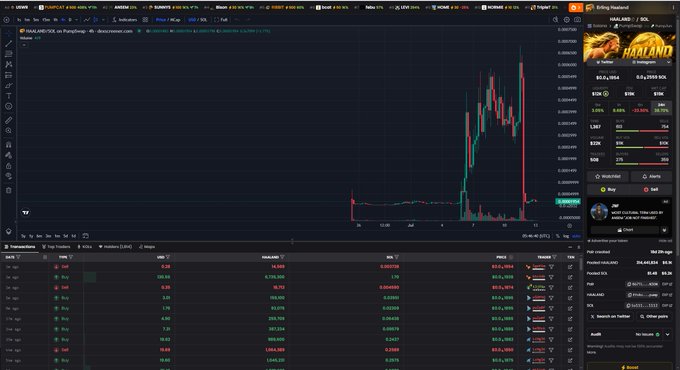Image resolution: width=680 pixels, height=370 pixels.
Task: Select the text annotation tool
Action: 8,96
